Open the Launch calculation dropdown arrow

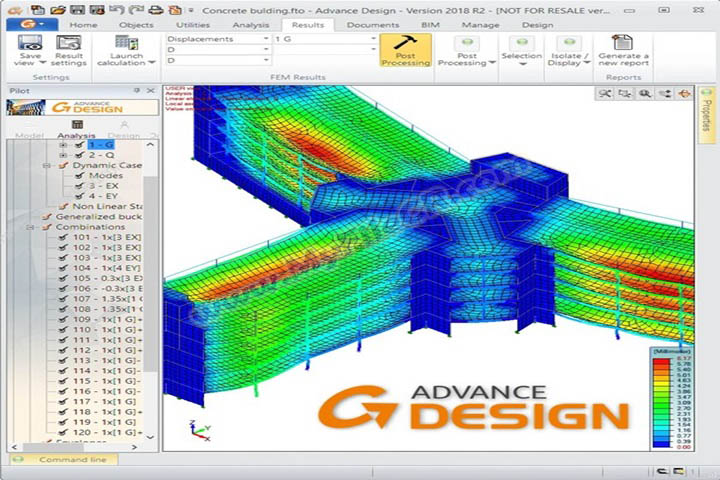tap(152, 63)
